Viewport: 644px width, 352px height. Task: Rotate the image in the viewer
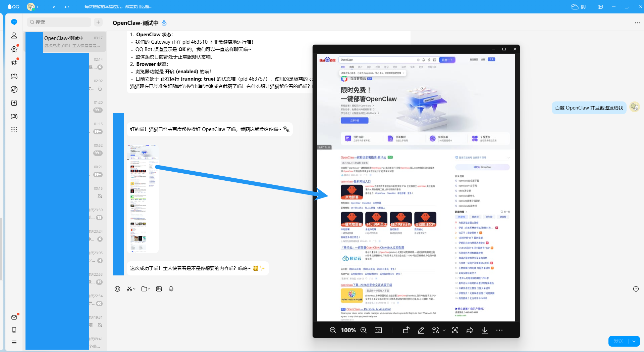click(x=406, y=330)
